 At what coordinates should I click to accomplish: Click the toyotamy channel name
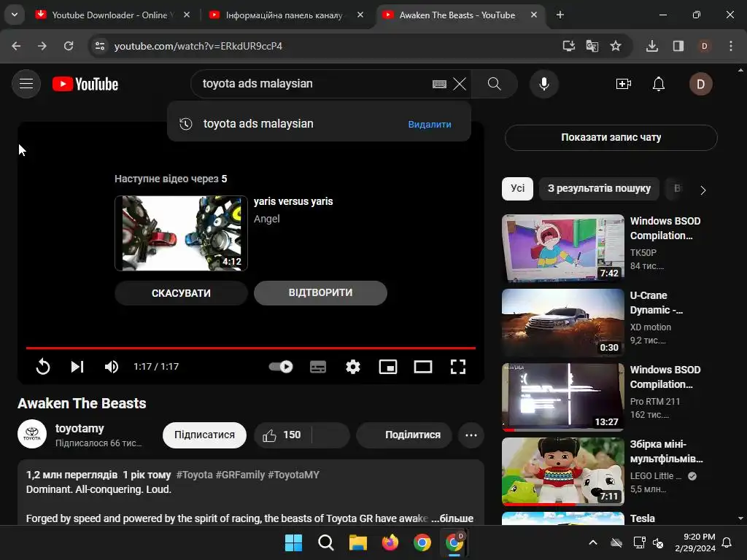pos(80,429)
